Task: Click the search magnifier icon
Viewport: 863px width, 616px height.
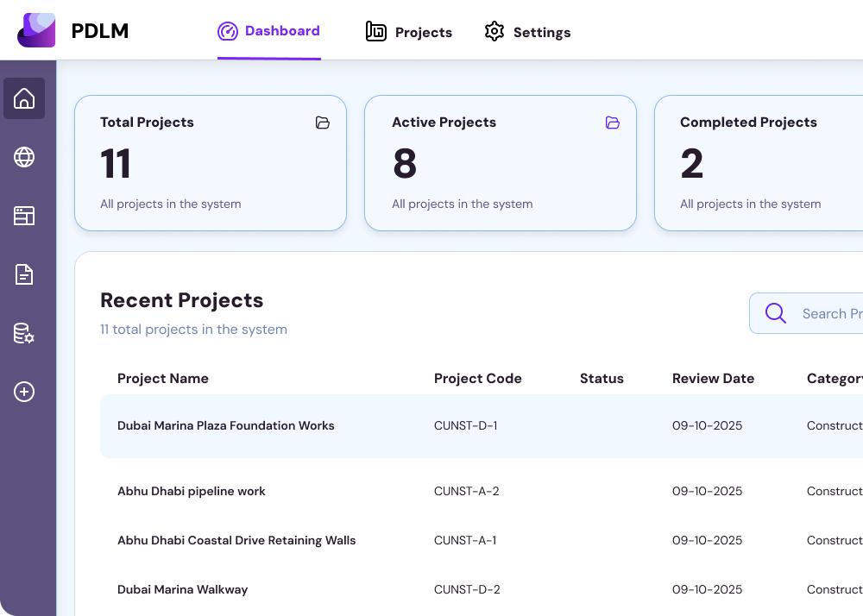Action: coord(775,313)
